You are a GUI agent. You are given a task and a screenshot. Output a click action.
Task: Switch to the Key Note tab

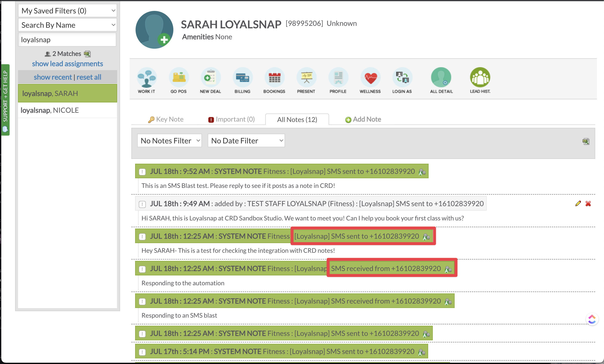click(x=166, y=119)
